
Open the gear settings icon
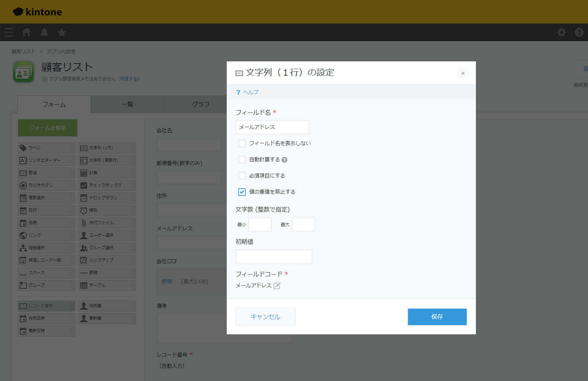click(x=561, y=32)
